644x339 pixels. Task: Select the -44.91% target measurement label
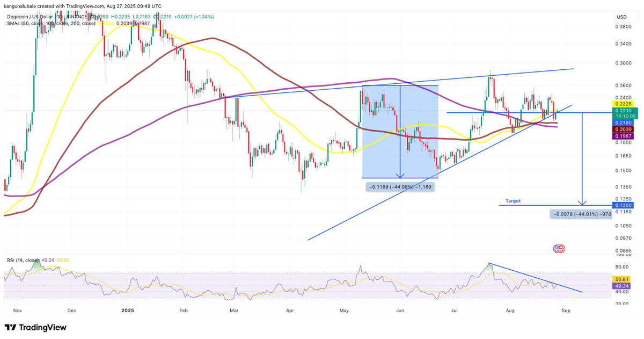coord(581,214)
